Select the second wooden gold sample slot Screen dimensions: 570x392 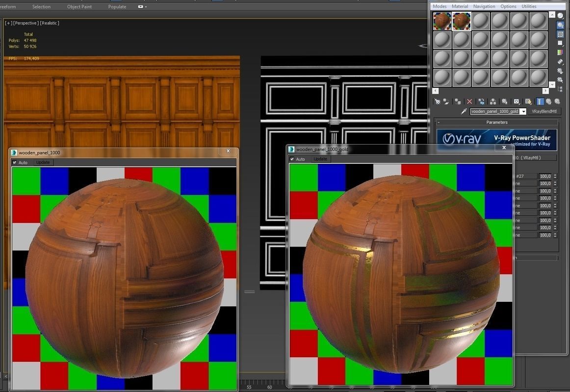click(461, 21)
